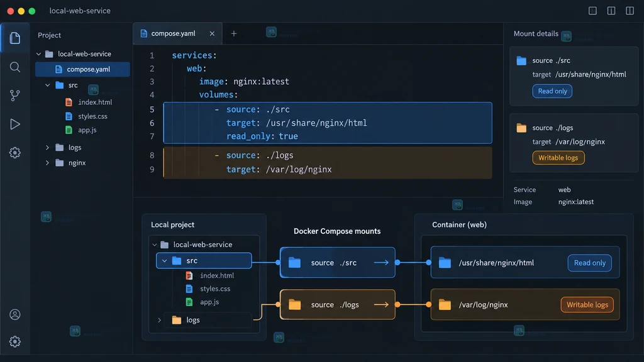Viewport: 644px width, 362px height.
Task: Click the folder icon in source ./logs box
Action: tap(294, 305)
